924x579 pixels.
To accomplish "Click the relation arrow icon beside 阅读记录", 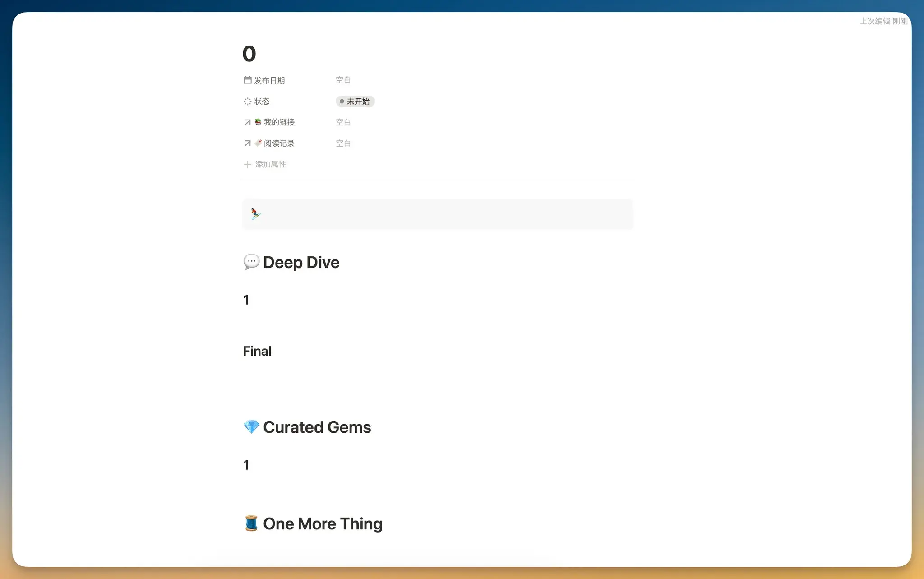I will 247,144.
